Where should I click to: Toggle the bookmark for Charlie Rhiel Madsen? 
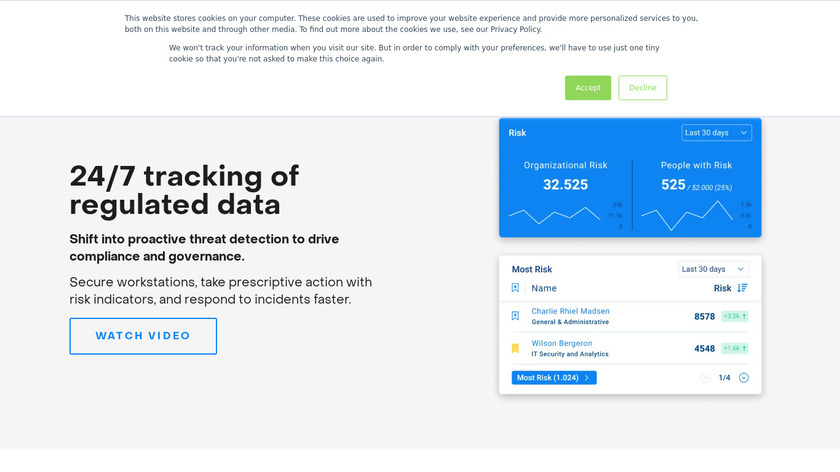[x=516, y=316]
